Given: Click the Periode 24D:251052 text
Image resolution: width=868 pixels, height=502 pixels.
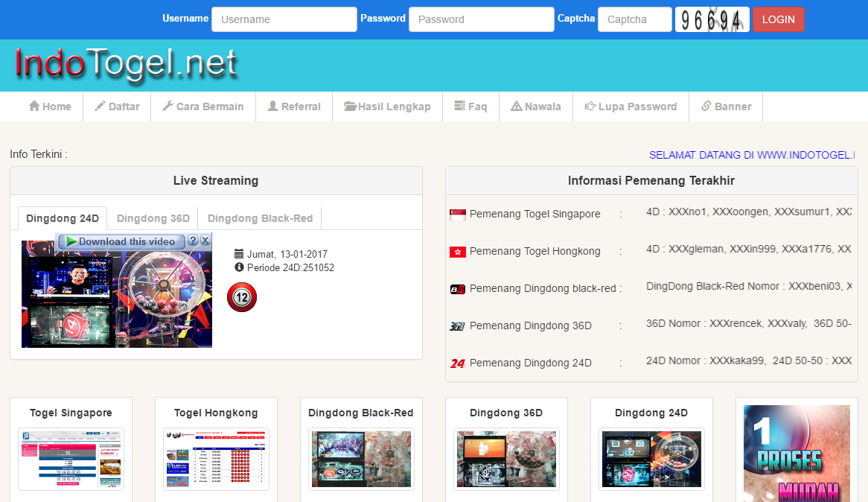Looking at the screenshot, I should point(290,267).
